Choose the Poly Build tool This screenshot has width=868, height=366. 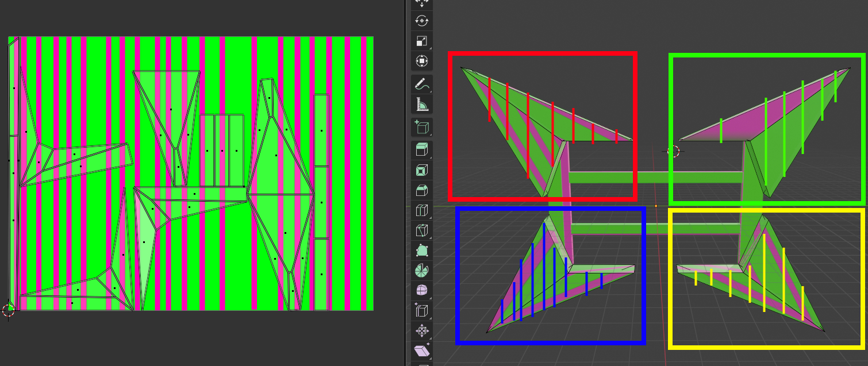pos(421,251)
